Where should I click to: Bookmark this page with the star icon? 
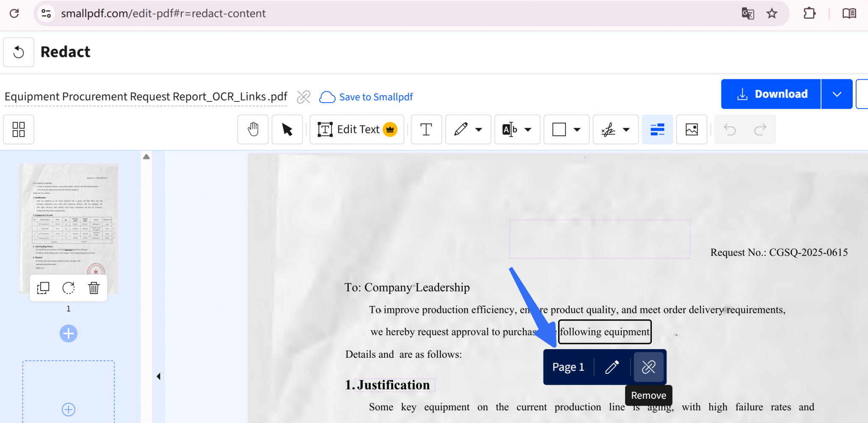tap(772, 14)
